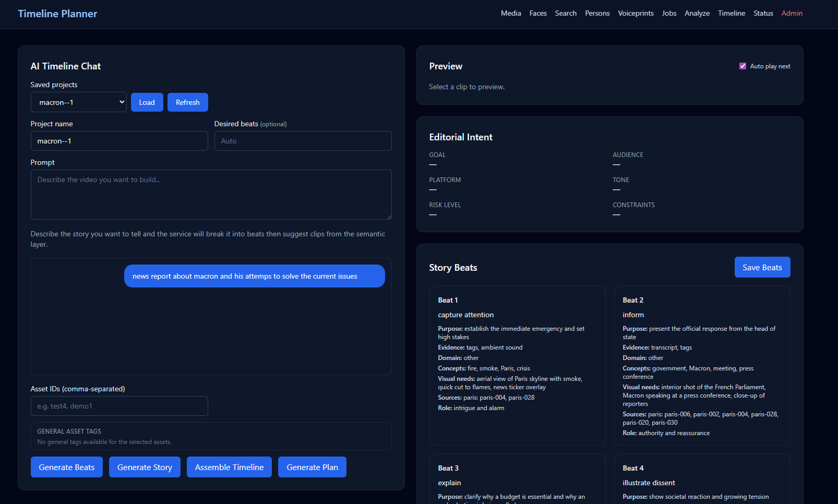
Task: Click the GENERAL ASSET TAGS heading
Action: pos(69,431)
